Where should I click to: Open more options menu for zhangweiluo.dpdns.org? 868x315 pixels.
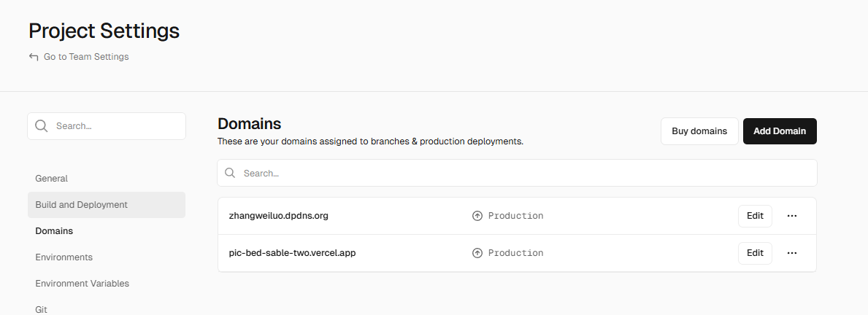click(792, 216)
